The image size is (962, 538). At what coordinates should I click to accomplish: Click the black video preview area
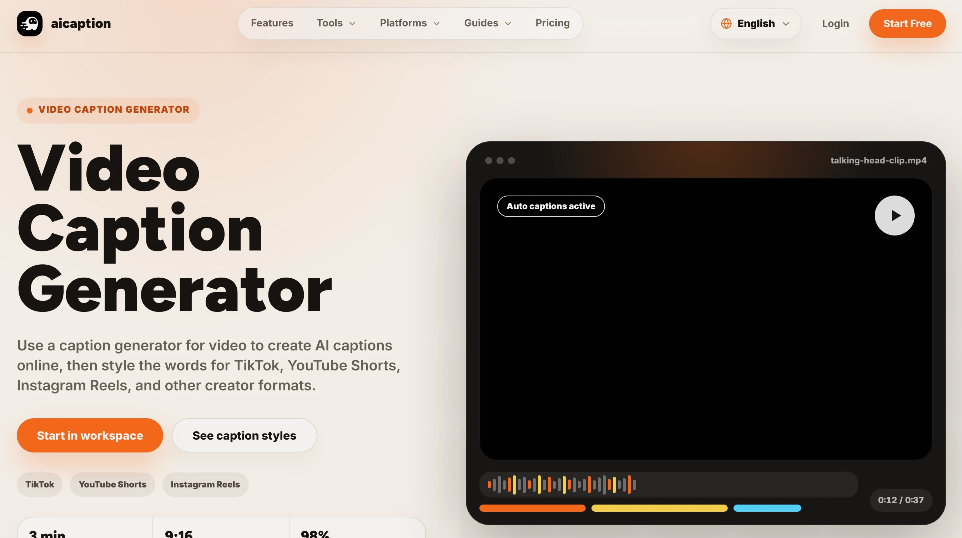(706, 319)
